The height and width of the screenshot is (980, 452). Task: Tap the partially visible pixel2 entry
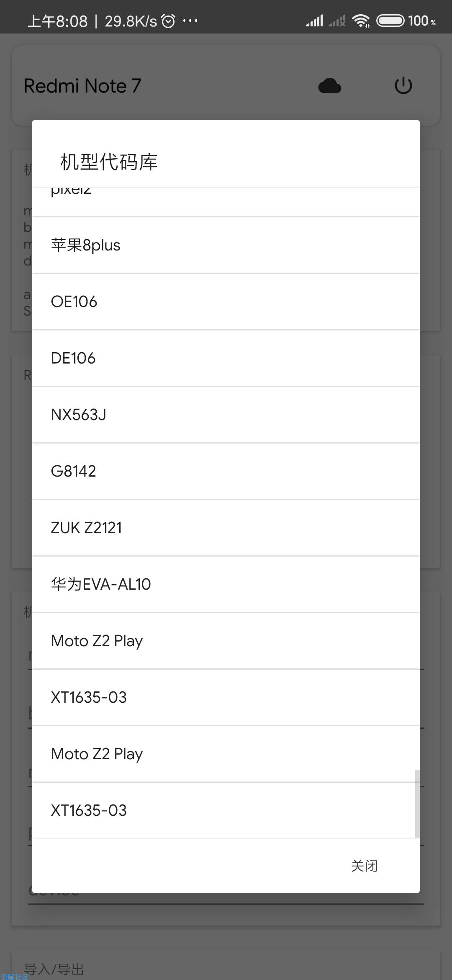(x=226, y=202)
